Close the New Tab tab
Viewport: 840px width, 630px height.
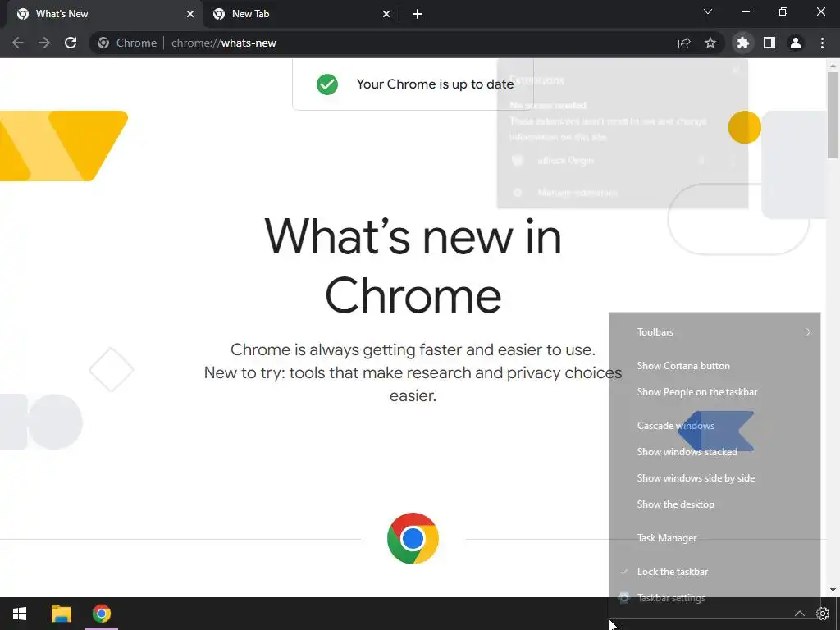[x=386, y=14]
